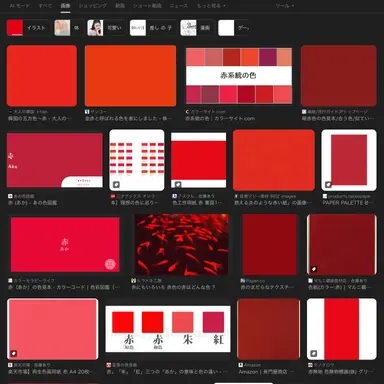
Task: Open the red koi fish image
Action: tap(182, 245)
